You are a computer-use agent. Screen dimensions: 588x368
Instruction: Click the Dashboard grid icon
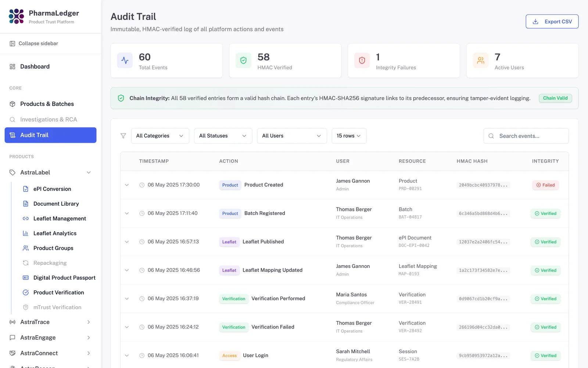coord(12,67)
